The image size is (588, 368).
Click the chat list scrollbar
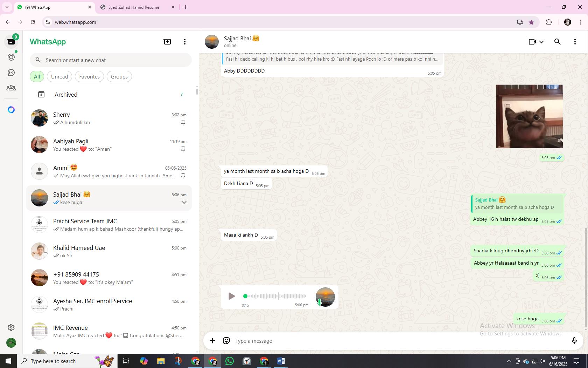[197, 91]
